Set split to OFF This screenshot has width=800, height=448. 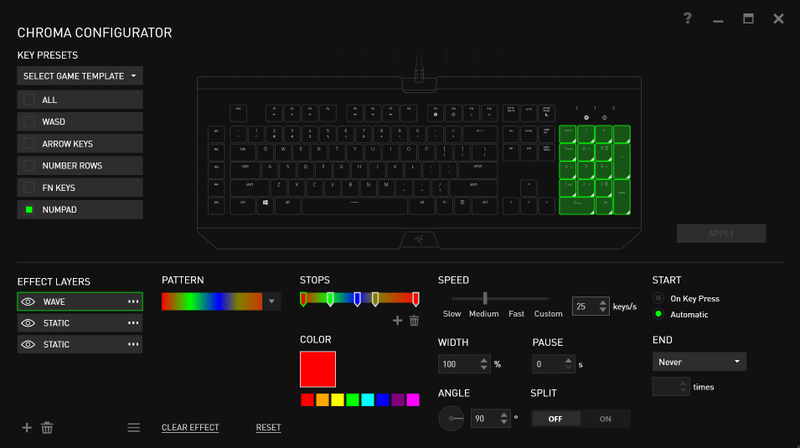[556, 419]
